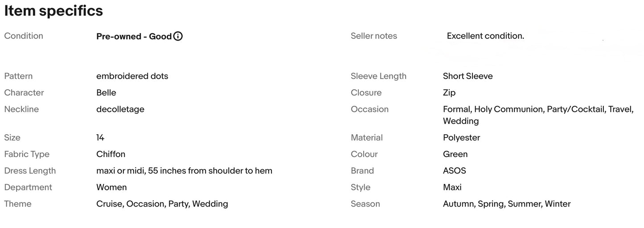Click the Maxi style value
Image resolution: width=644 pixels, height=228 pixels.
coord(452,187)
